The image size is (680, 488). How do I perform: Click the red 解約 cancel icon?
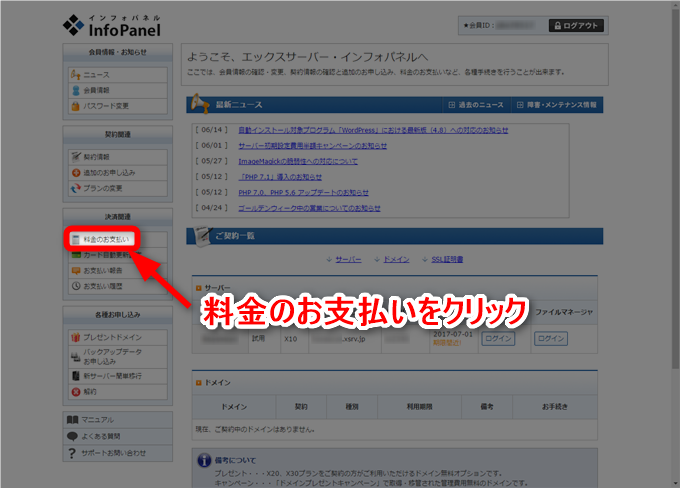[76, 392]
